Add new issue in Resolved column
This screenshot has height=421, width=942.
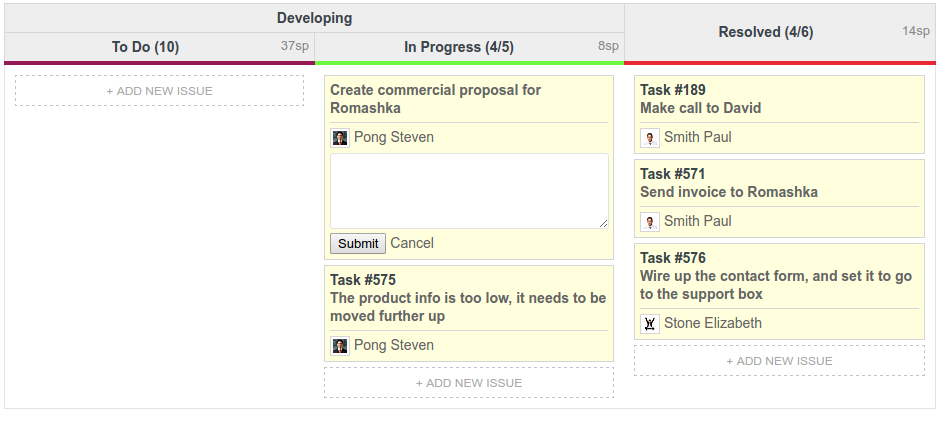(779, 361)
